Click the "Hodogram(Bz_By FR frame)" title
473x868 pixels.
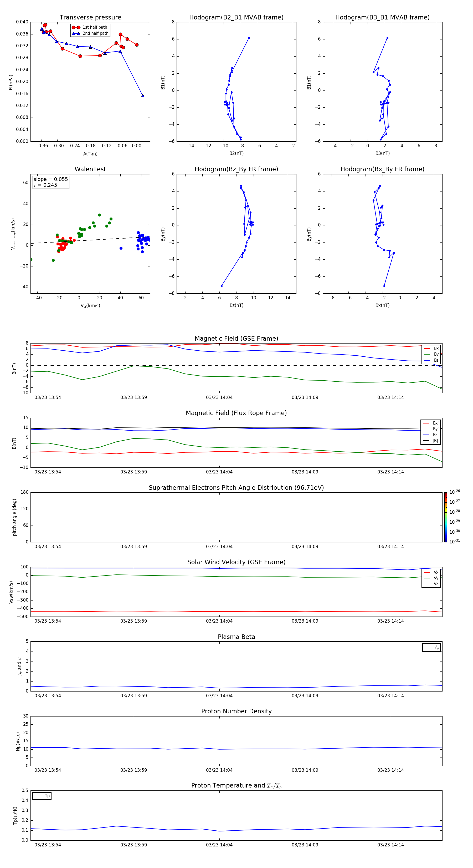[236, 169]
